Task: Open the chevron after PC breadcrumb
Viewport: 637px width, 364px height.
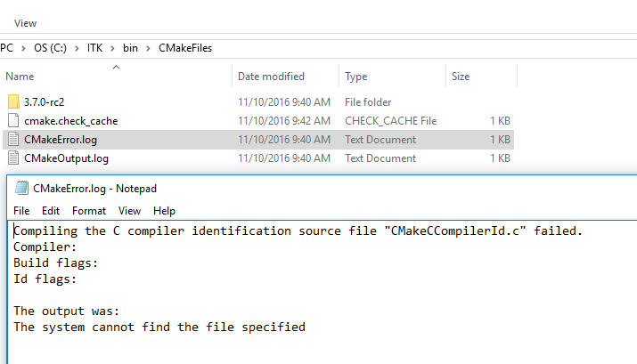Action: point(23,48)
